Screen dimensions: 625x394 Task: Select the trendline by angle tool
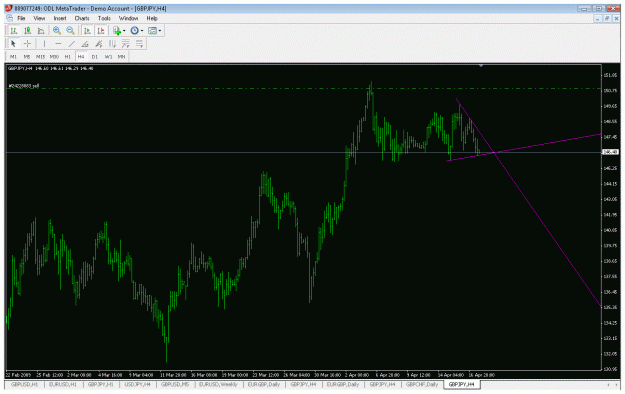(85, 44)
